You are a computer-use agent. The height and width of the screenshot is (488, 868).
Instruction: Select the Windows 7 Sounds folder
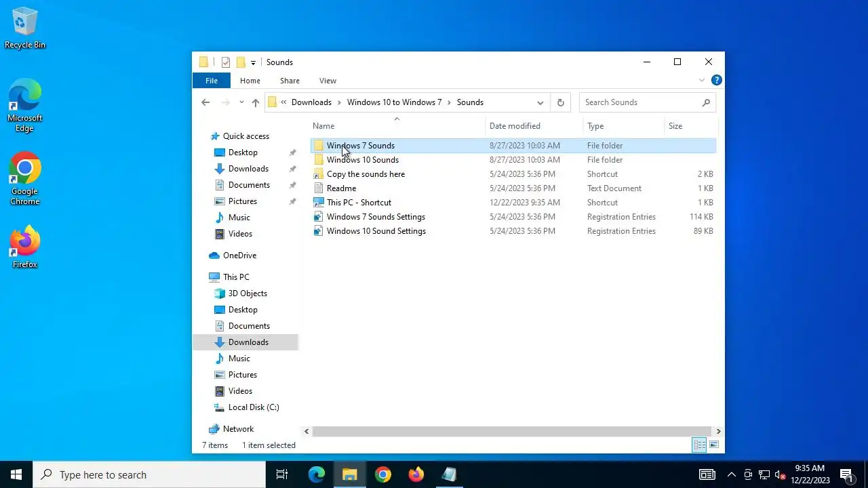pyautogui.click(x=513, y=146)
